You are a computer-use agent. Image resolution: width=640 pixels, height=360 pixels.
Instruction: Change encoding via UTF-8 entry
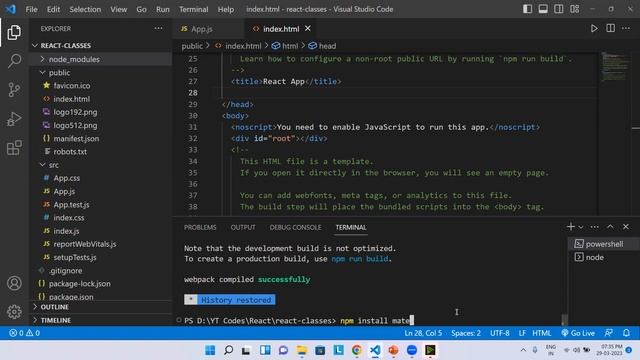500,333
